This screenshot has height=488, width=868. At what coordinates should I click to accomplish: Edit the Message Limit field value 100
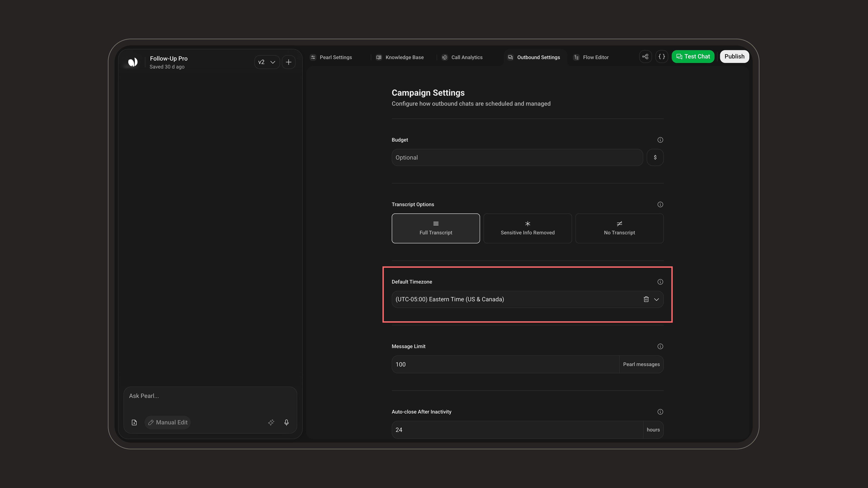[x=505, y=364]
